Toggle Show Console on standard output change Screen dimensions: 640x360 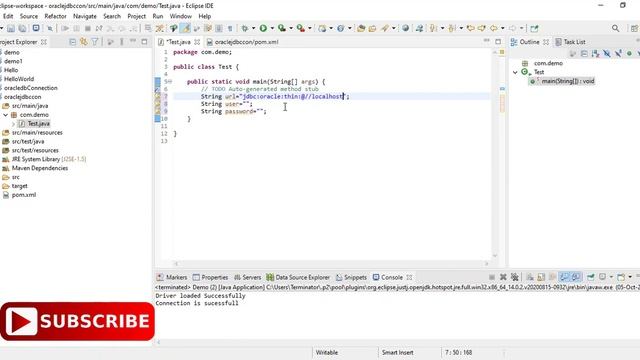pos(564,277)
